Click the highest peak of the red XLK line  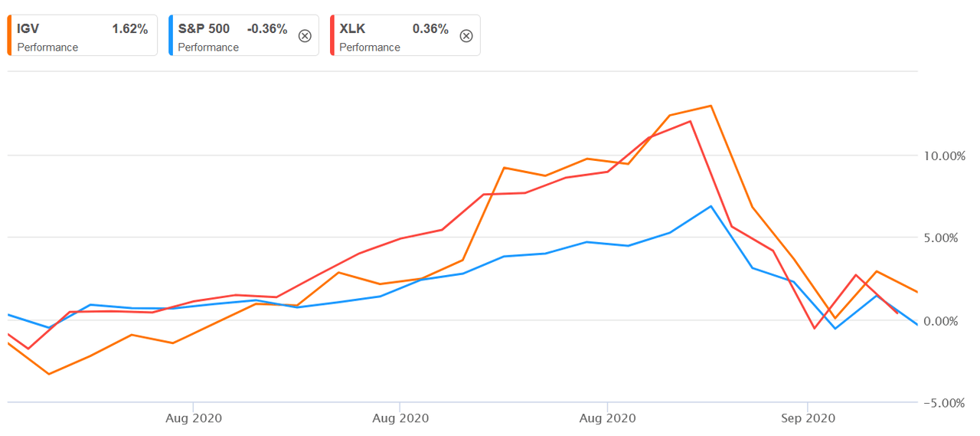point(690,121)
